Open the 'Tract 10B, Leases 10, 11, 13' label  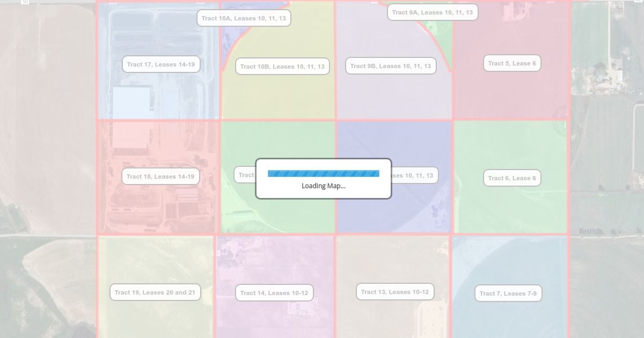[x=282, y=67]
